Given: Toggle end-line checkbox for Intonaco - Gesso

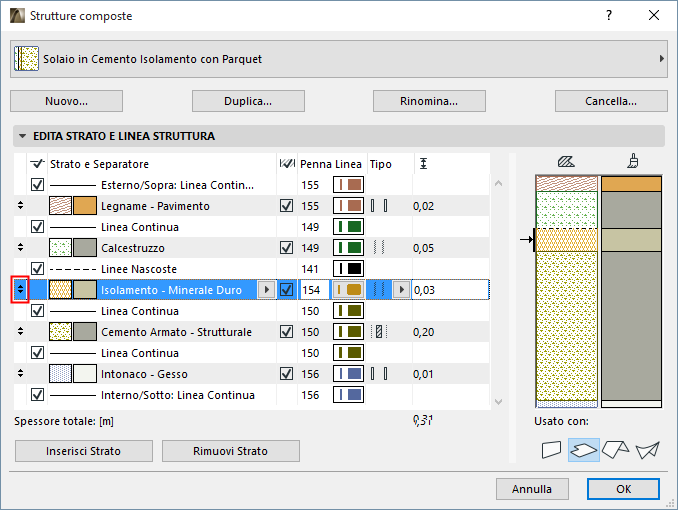Looking at the screenshot, I should 287,374.
